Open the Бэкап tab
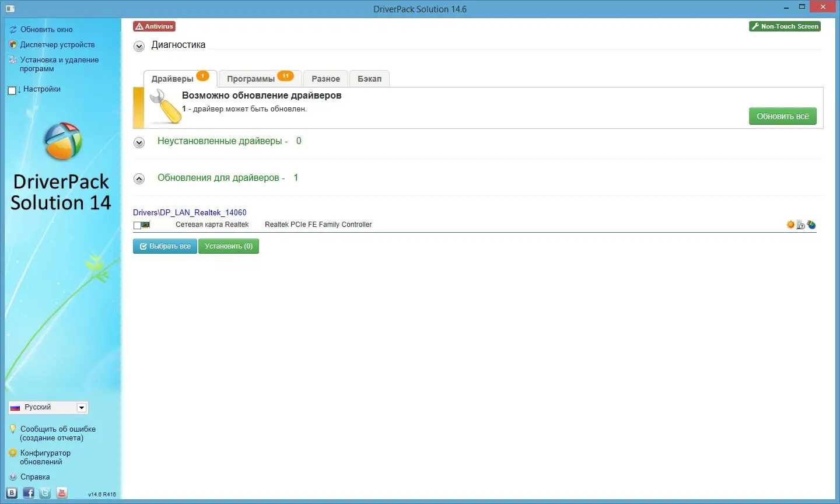 point(369,78)
